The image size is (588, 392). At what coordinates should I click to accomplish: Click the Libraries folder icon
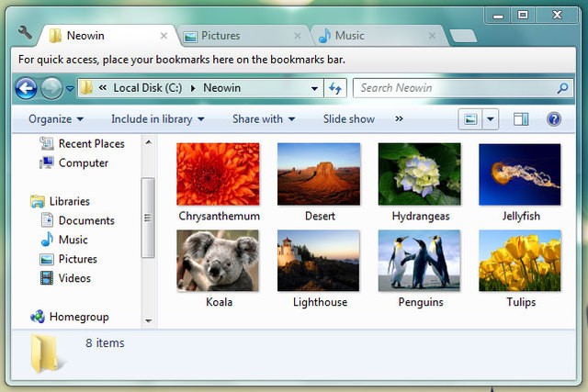(x=38, y=201)
